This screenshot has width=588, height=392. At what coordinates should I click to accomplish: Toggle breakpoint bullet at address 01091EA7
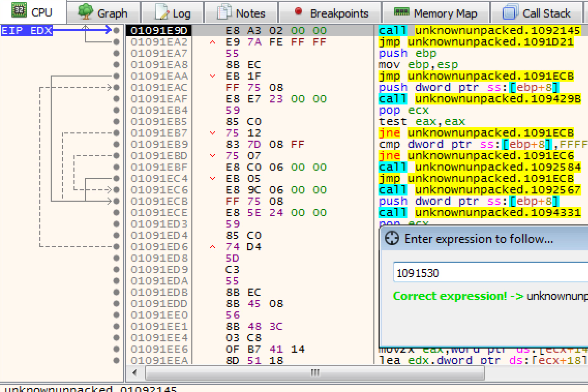coord(116,53)
